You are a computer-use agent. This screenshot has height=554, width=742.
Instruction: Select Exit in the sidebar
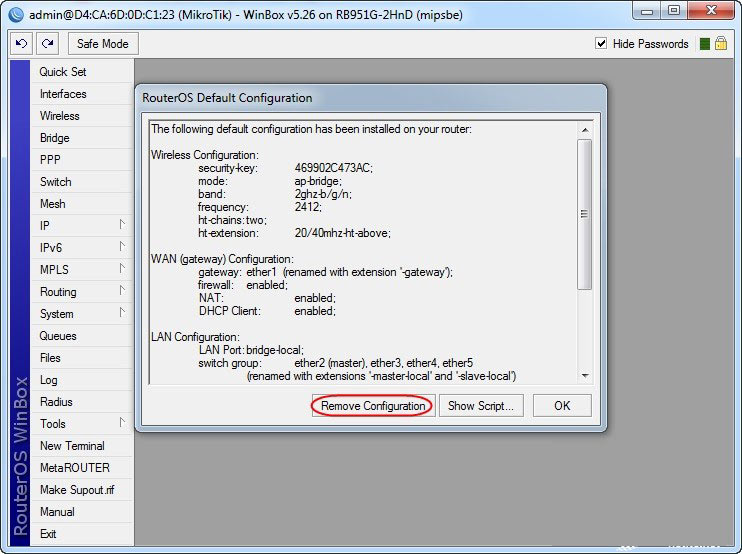point(82,534)
